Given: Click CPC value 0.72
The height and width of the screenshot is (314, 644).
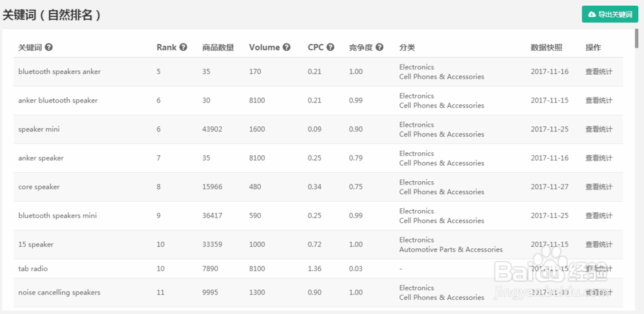Looking at the screenshot, I should click(x=315, y=244).
